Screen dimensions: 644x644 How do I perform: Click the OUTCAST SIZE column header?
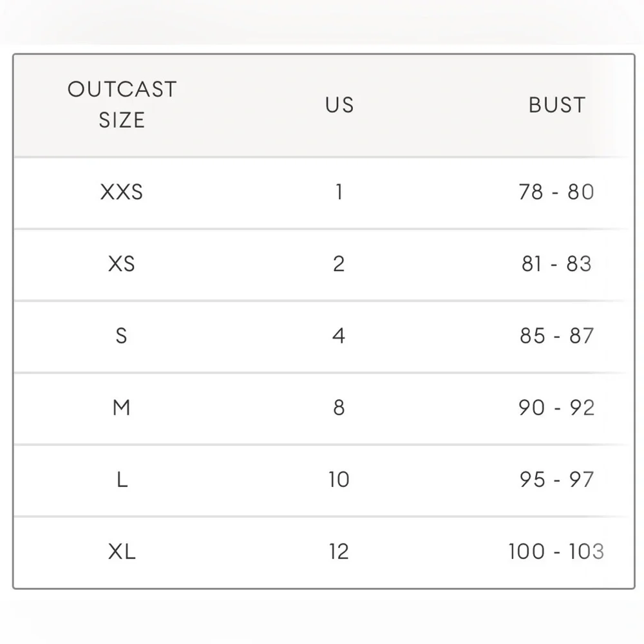click(122, 105)
